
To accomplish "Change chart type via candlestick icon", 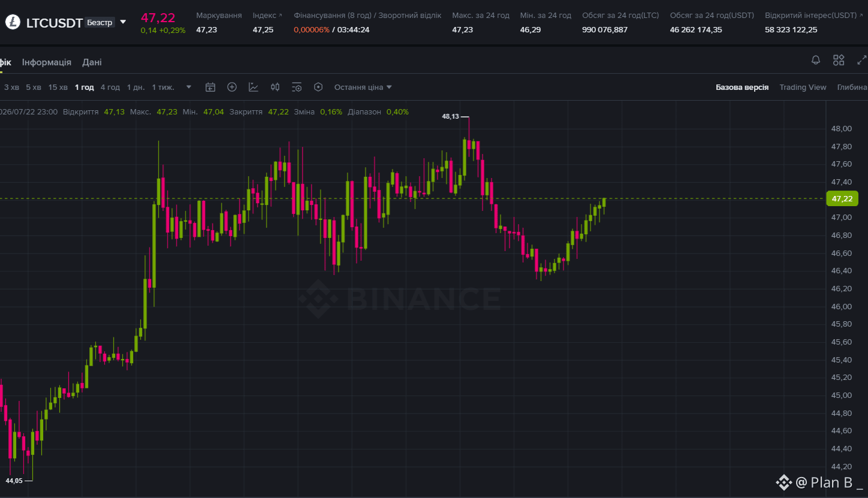I will (275, 87).
